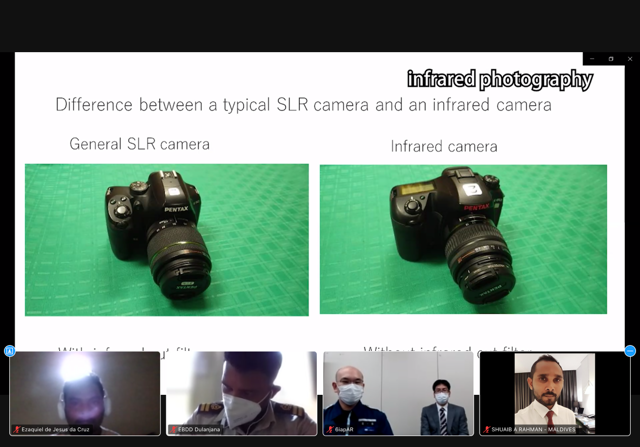Click the SHUAIB A RAHMAN - MALDIVES name label
This screenshot has height=447, width=640.
click(536, 430)
